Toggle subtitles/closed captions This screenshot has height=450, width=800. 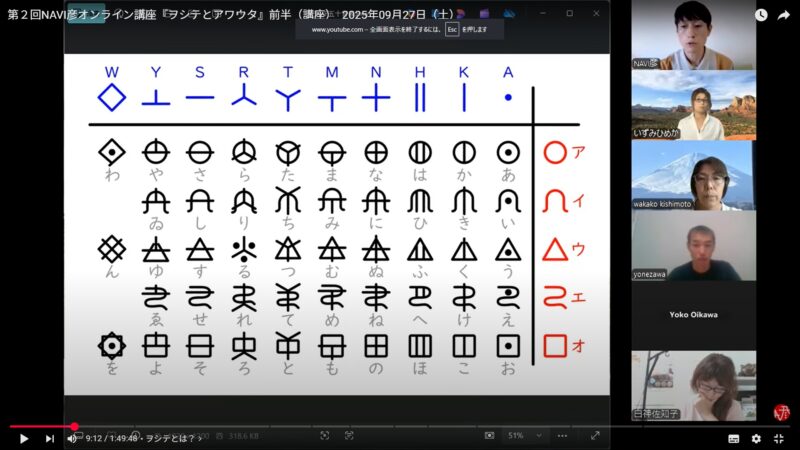click(734, 439)
